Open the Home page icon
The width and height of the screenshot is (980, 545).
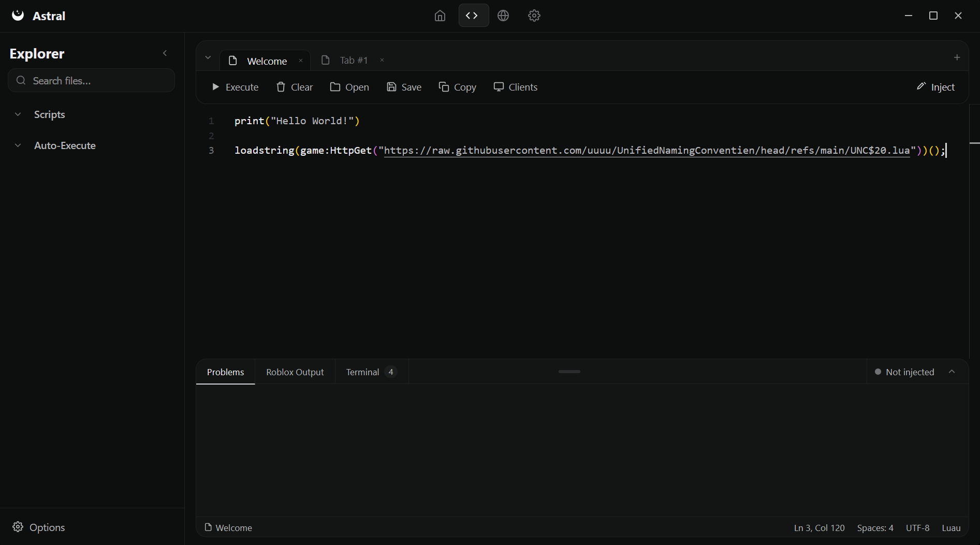tap(440, 16)
